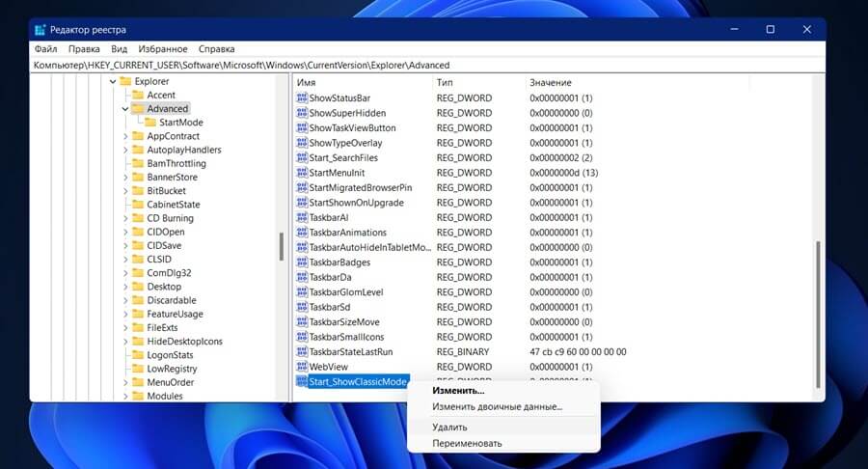Viewport: 868px width, 469px height.
Task: Select the TaskbarAutoHideInTabletMode value name
Action: coord(369,247)
